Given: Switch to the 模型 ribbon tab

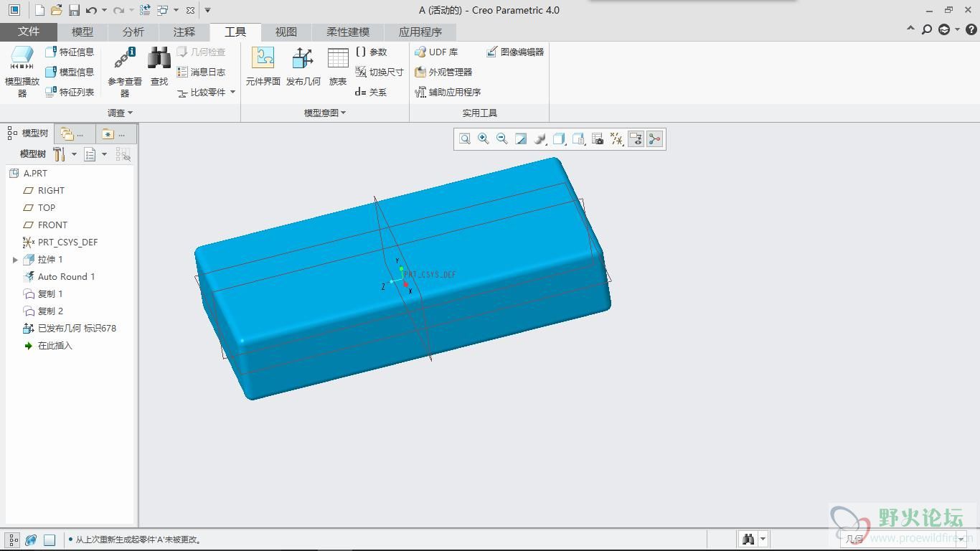Looking at the screenshot, I should [83, 32].
